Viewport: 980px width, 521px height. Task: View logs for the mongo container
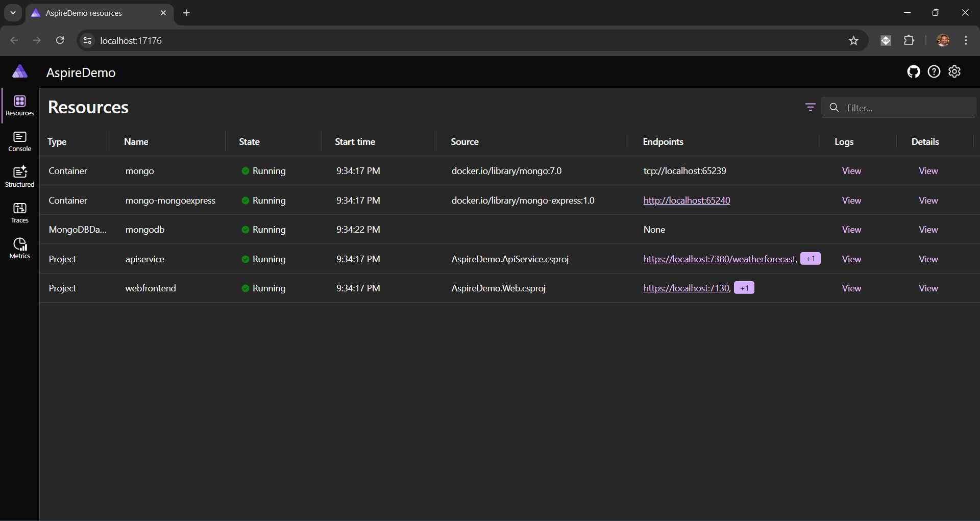pyautogui.click(x=851, y=171)
